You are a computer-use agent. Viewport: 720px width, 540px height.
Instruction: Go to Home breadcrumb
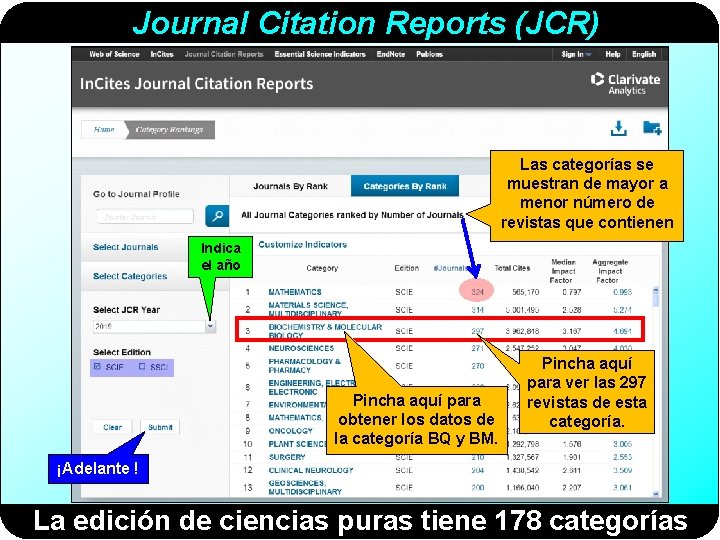point(104,129)
